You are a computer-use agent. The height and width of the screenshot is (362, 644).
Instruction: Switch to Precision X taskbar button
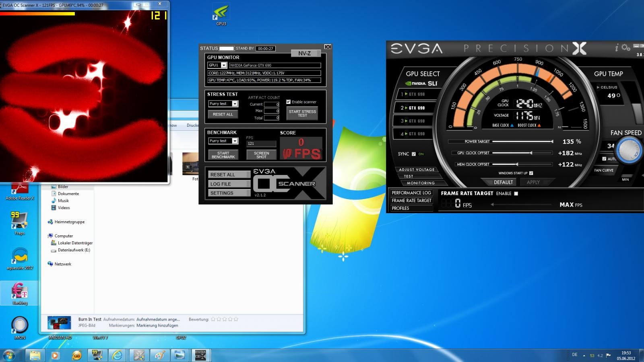[x=139, y=355]
